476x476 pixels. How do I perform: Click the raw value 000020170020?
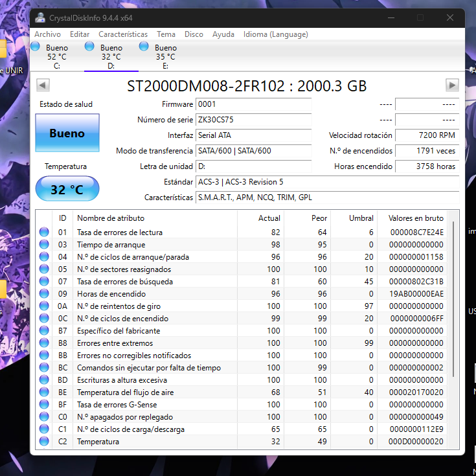[x=416, y=392]
